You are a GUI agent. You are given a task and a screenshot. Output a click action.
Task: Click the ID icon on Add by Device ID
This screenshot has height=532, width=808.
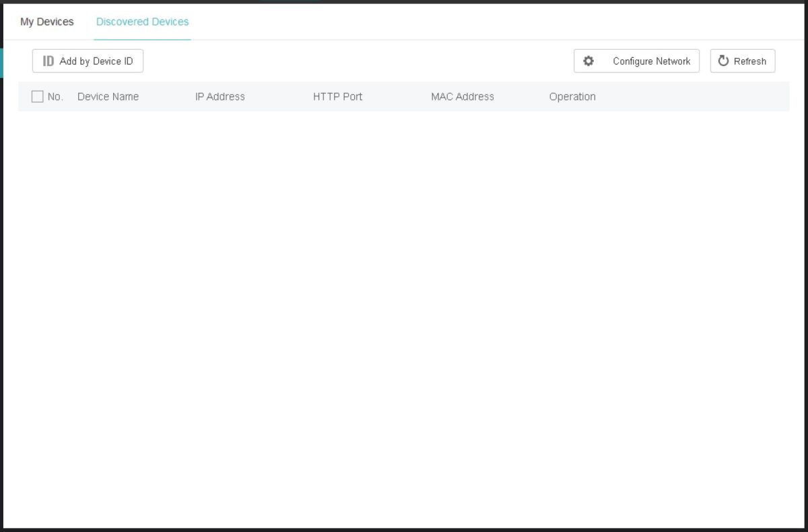(47, 61)
